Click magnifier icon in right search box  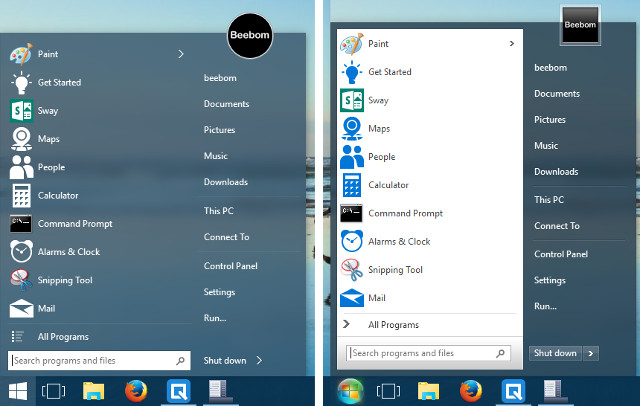[500, 353]
